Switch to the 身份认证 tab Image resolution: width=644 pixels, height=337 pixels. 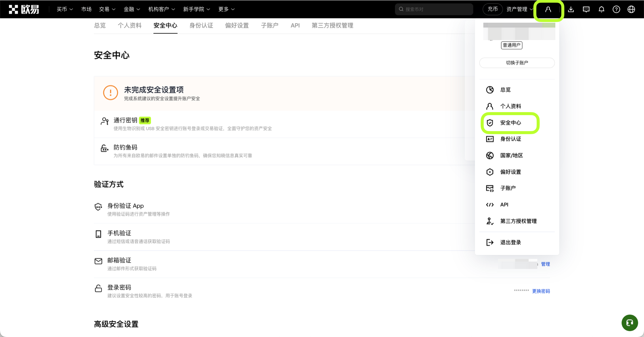tap(201, 25)
